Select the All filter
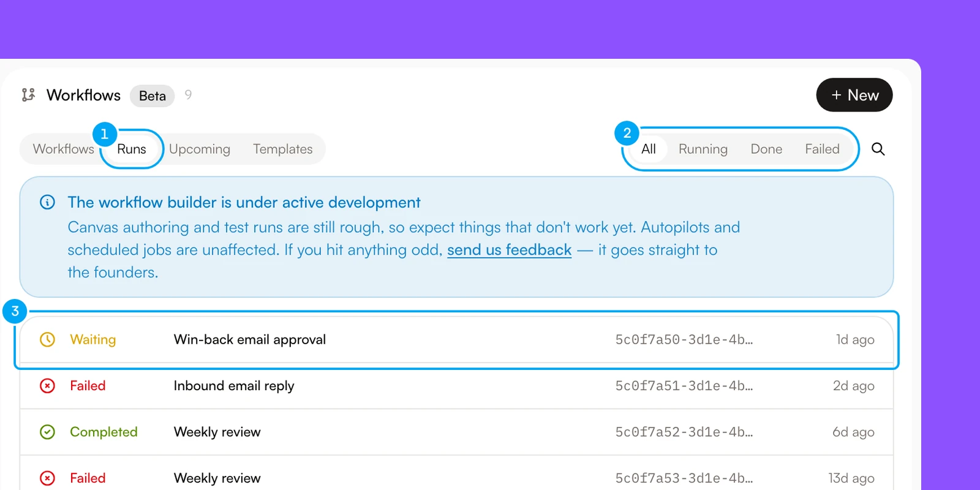The width and height of the screenshot is (980, 490). coord(649,149)
